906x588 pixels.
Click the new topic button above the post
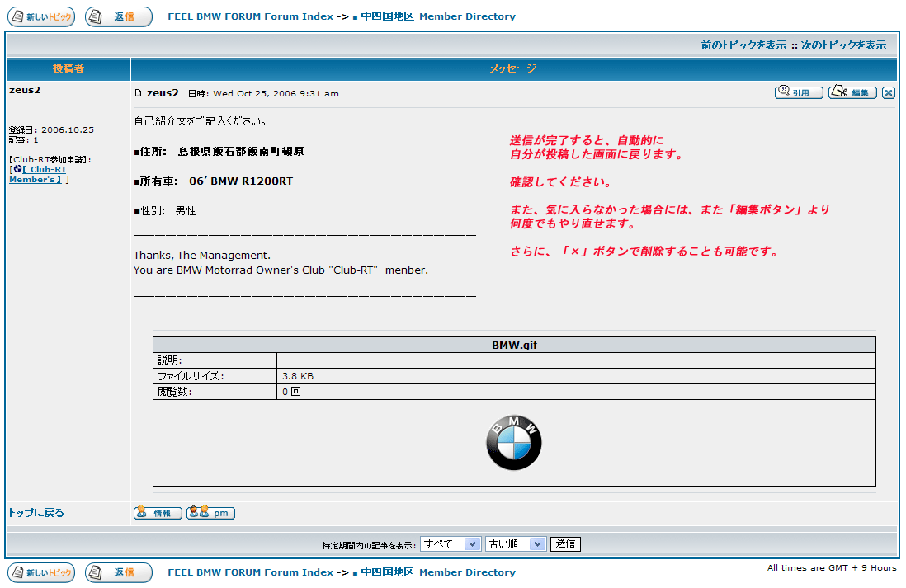pyautogui.click(x=41, y=16)
